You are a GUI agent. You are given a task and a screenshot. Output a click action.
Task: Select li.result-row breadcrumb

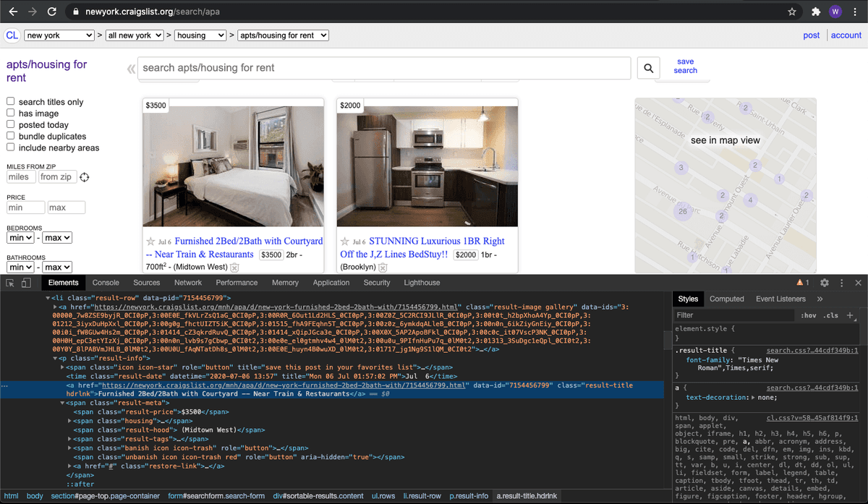coord(422,496)
